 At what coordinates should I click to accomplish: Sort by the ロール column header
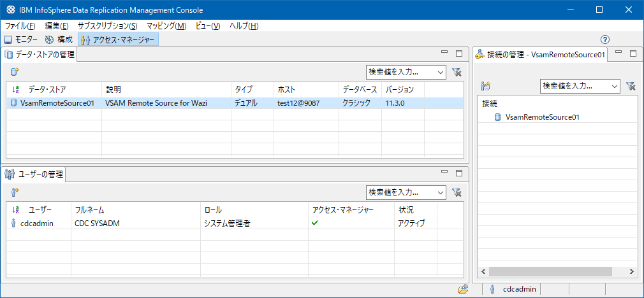pyautogui.click(x=254, y=210)
